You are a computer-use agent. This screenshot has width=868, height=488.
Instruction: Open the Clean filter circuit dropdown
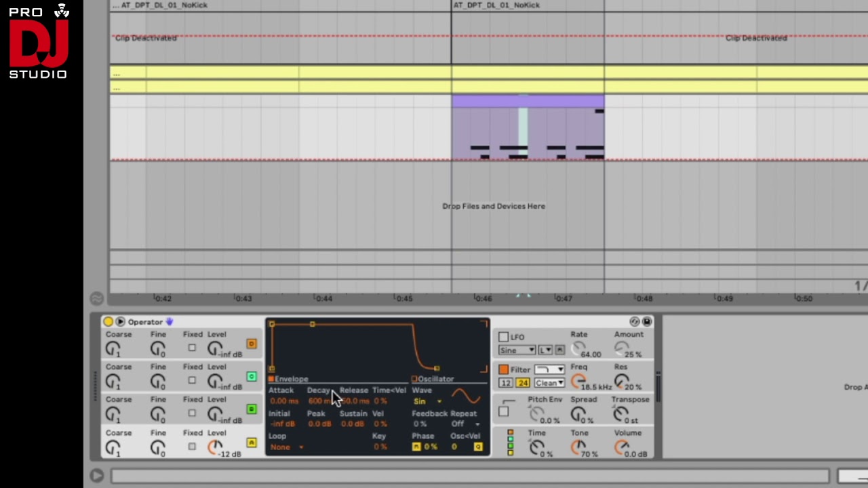549,383
